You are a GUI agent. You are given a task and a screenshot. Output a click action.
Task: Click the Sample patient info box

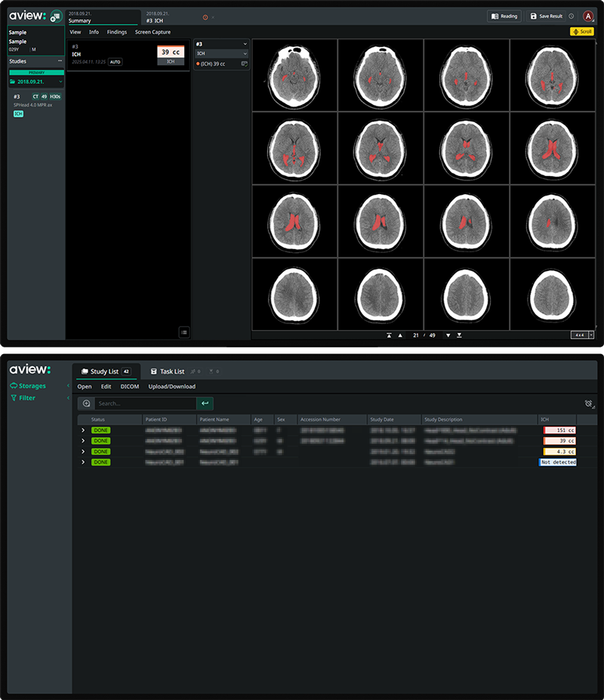click(35, 41)
